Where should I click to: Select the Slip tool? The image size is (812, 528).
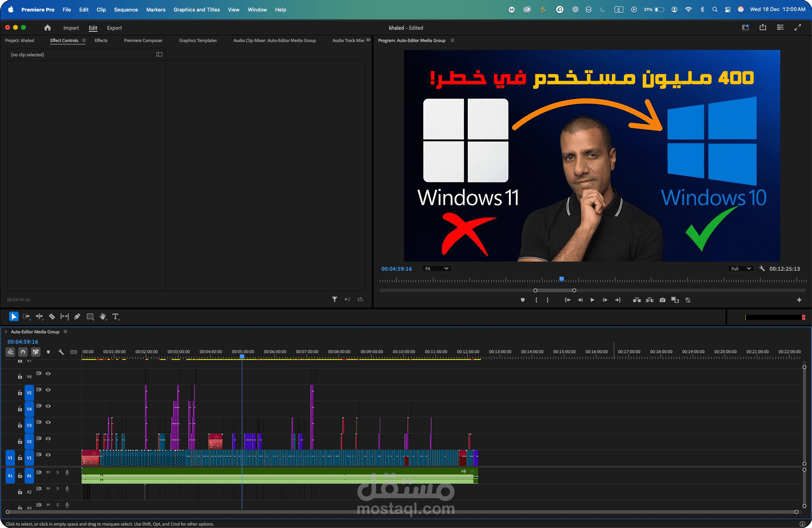click(65, 316)
